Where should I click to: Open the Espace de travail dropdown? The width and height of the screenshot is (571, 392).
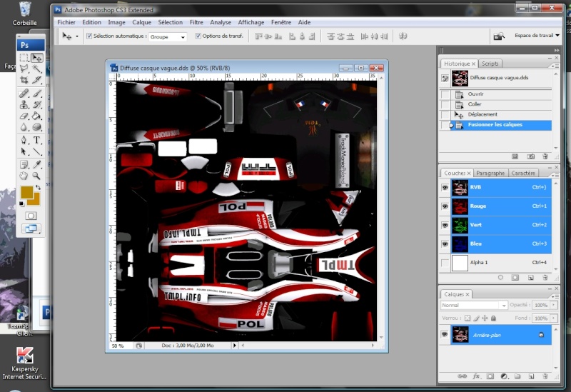pos(537,35)
